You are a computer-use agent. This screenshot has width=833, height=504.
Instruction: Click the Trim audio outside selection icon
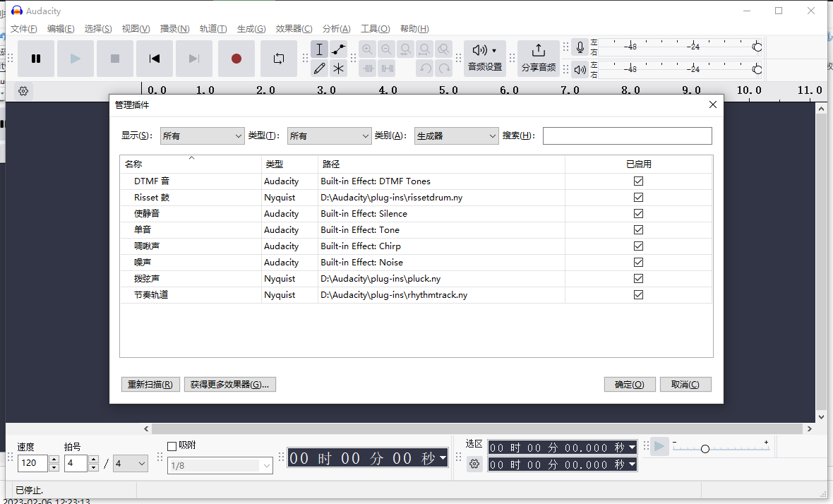click(x=368, y=68)
